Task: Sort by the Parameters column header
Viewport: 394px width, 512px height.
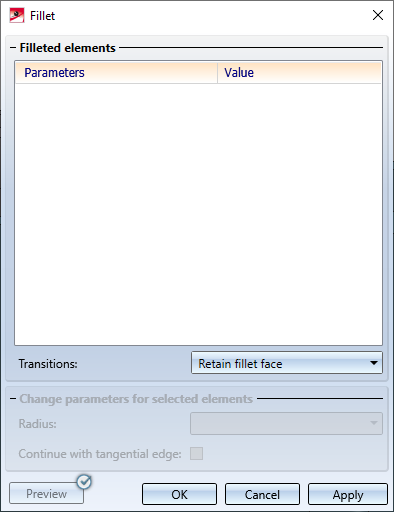Action: click(x=116, y=72)
